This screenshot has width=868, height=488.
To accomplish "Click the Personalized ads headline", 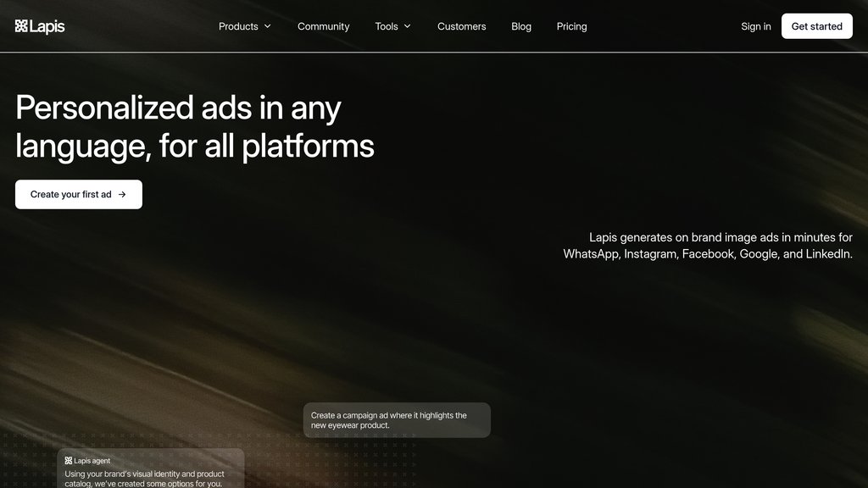I will coord(194,126).
